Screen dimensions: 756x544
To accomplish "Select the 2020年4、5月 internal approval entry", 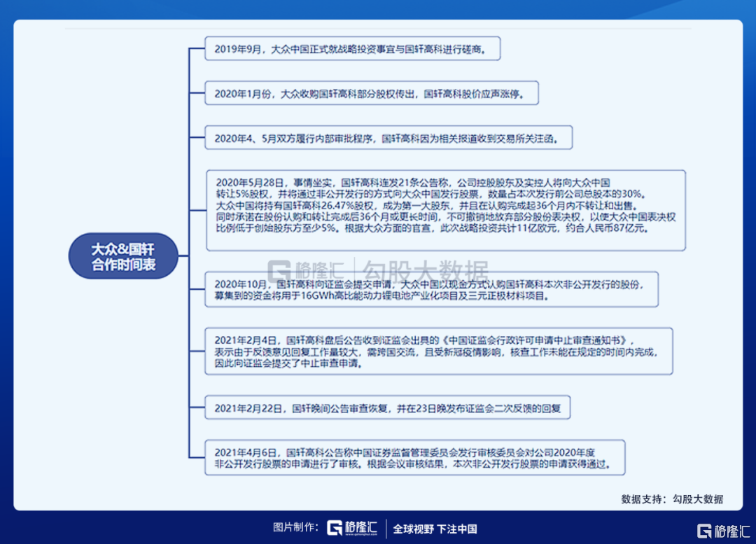I will pos(388,137).
